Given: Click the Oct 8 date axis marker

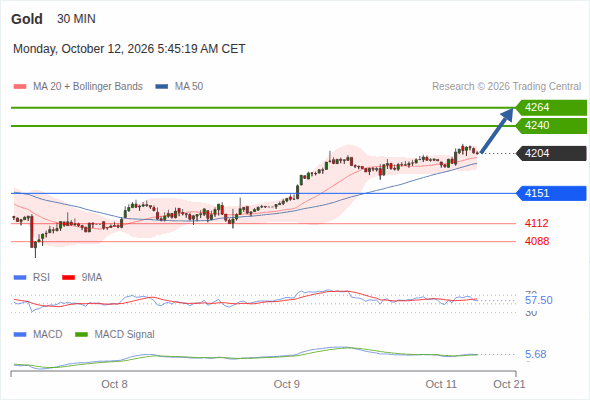Looking at the screenshot, I should coord(114,384).
